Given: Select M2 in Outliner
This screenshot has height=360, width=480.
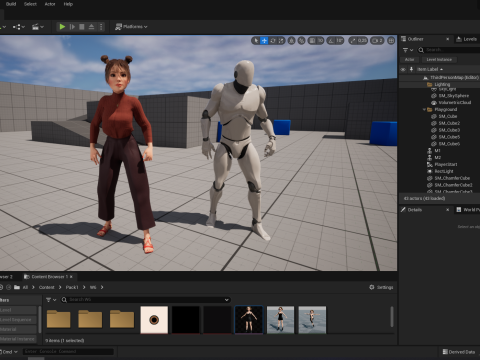Looking at the screenshot, I should (x=438, y=157).
